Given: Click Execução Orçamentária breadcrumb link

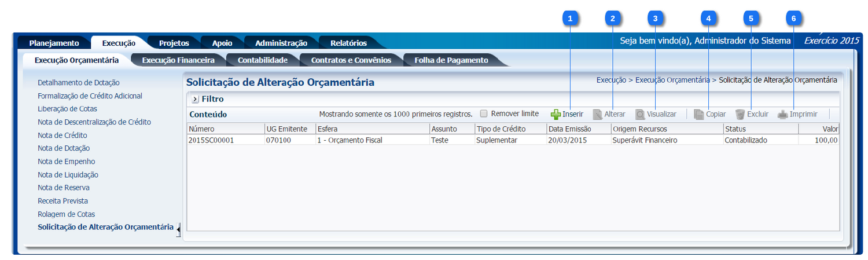Looking at the screenshot, I should coord(672,80).
